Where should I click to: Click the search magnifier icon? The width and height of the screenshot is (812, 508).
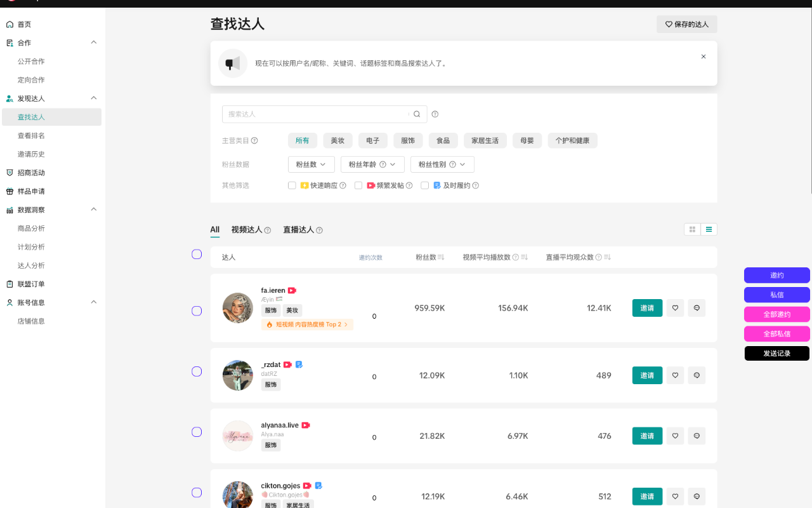(417, 114)
